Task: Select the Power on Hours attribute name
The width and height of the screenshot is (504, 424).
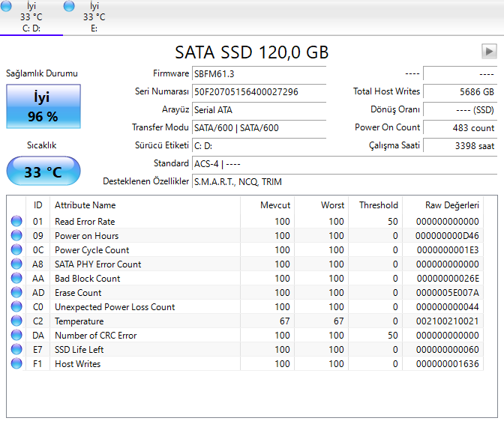Action: coord(87,236)
